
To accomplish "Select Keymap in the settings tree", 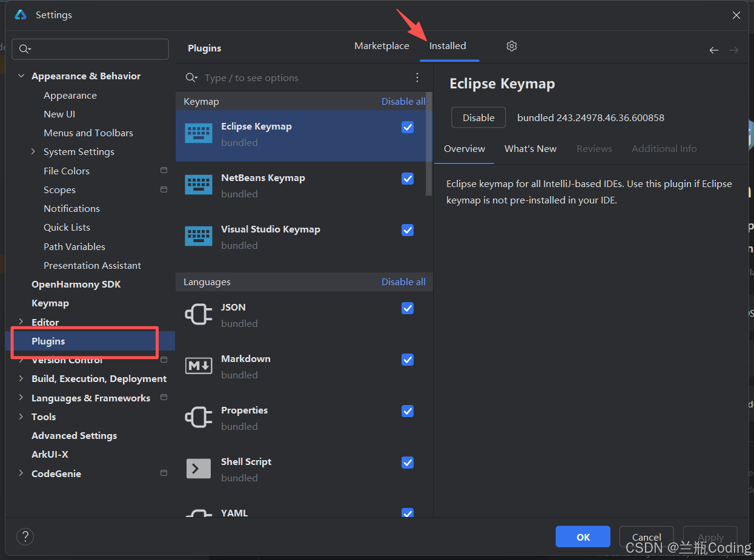I will (x=50, y=303).
